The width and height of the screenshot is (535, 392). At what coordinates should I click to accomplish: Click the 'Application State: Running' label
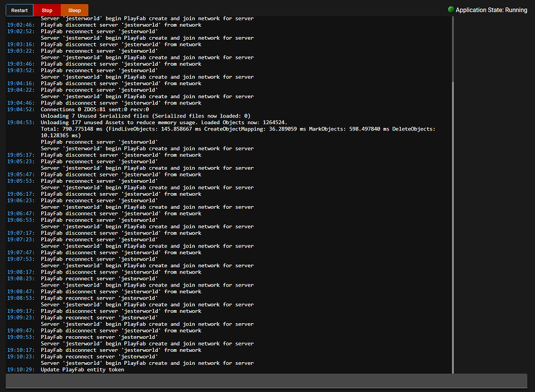tap(491, 10)
